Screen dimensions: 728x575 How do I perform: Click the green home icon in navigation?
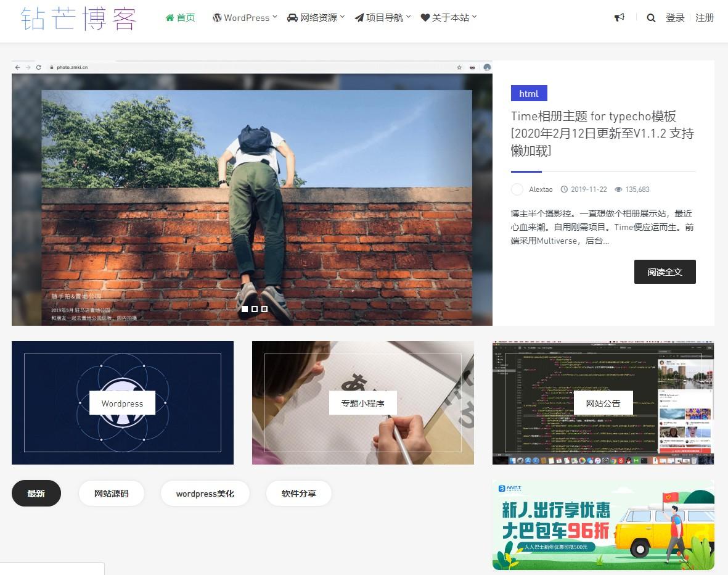170,18
